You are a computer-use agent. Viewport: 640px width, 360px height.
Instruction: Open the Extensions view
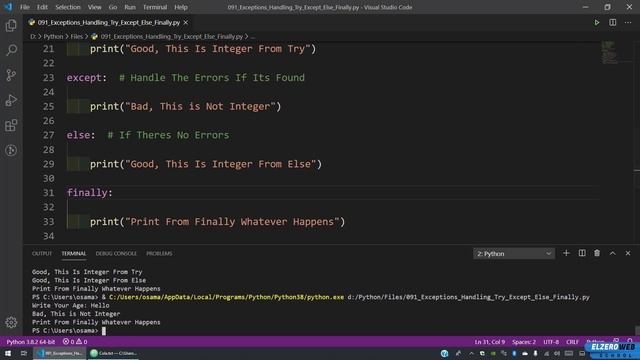tap(11, 125)
